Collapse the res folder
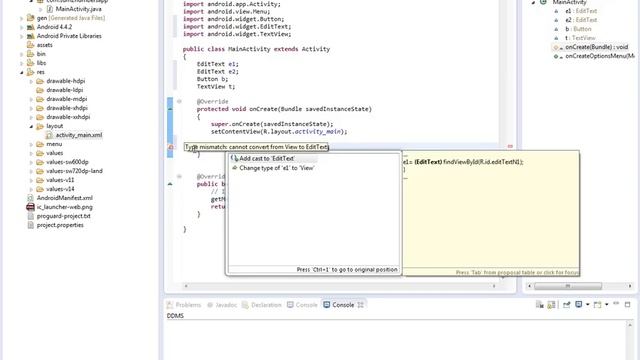640x360 pixels. [22, 72]
